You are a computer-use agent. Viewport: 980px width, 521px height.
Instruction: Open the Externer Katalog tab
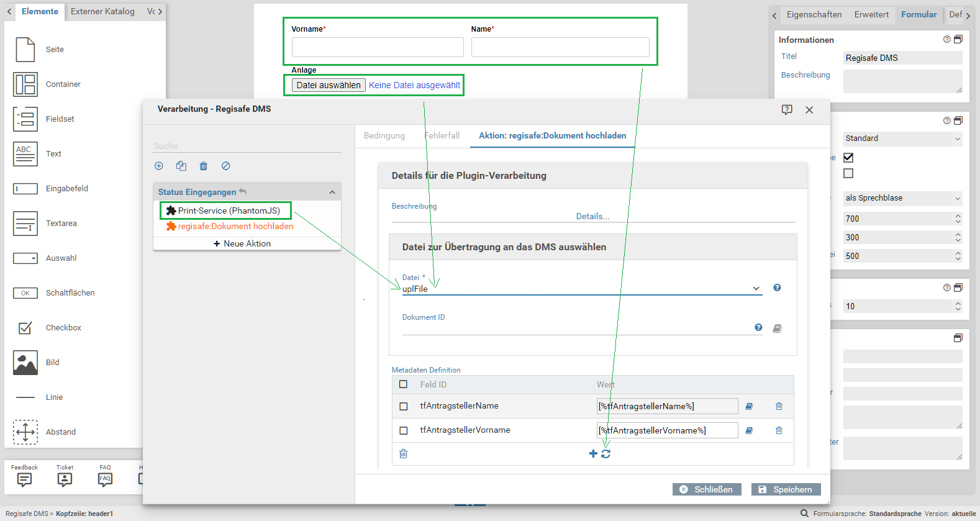(102, 11)
